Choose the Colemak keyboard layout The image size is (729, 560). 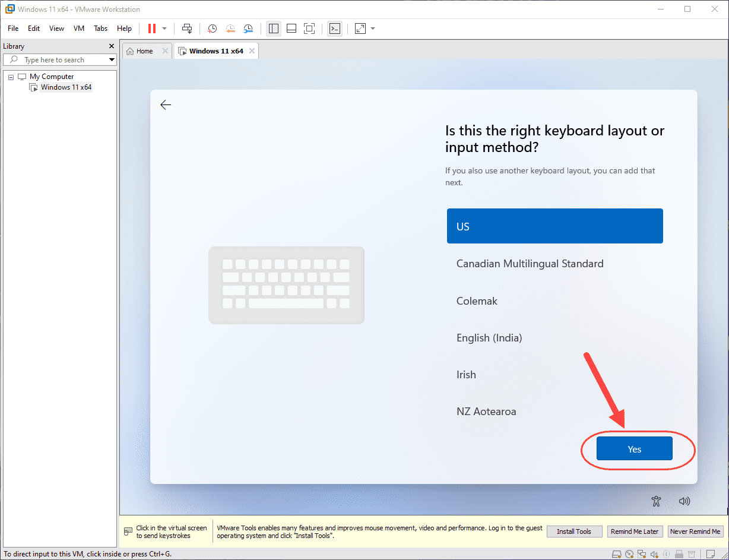point(554,301)
